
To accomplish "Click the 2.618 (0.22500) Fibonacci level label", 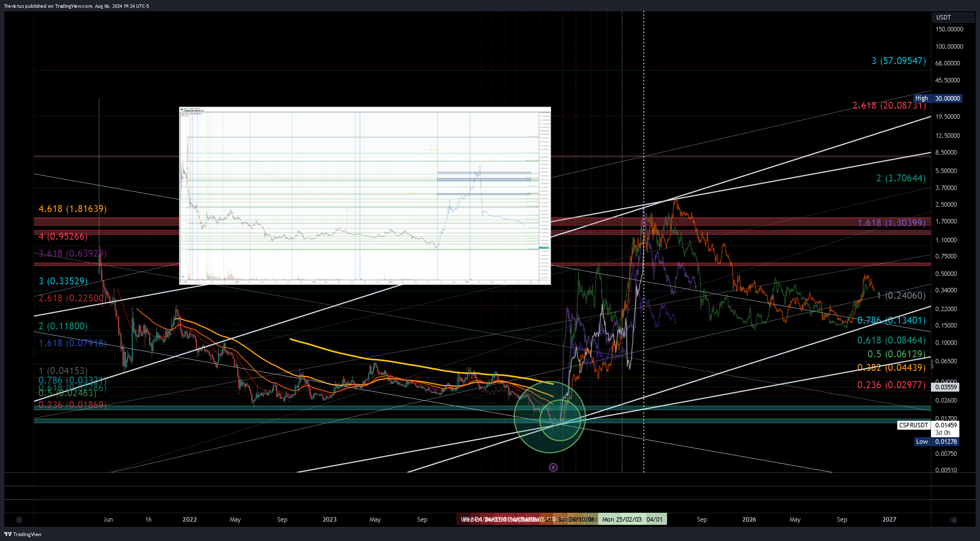I will pyautogui.click(x=72, y=298).
